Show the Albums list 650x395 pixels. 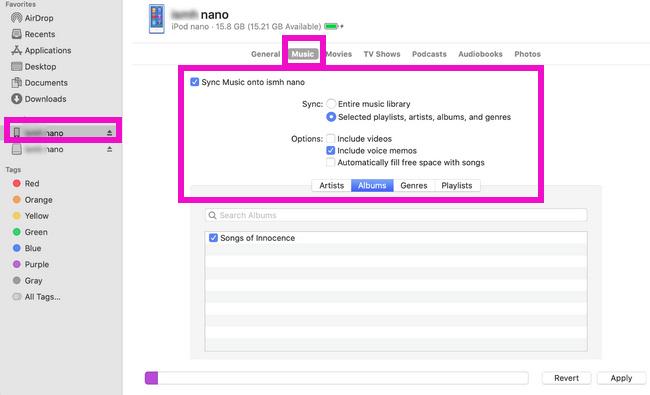tap(372, 185)
